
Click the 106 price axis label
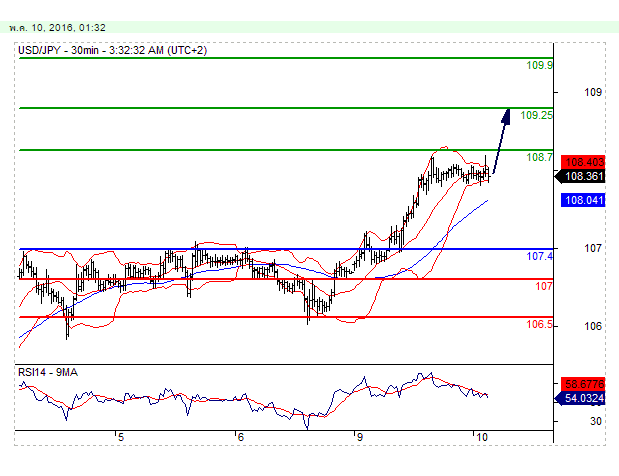(593, 326)
